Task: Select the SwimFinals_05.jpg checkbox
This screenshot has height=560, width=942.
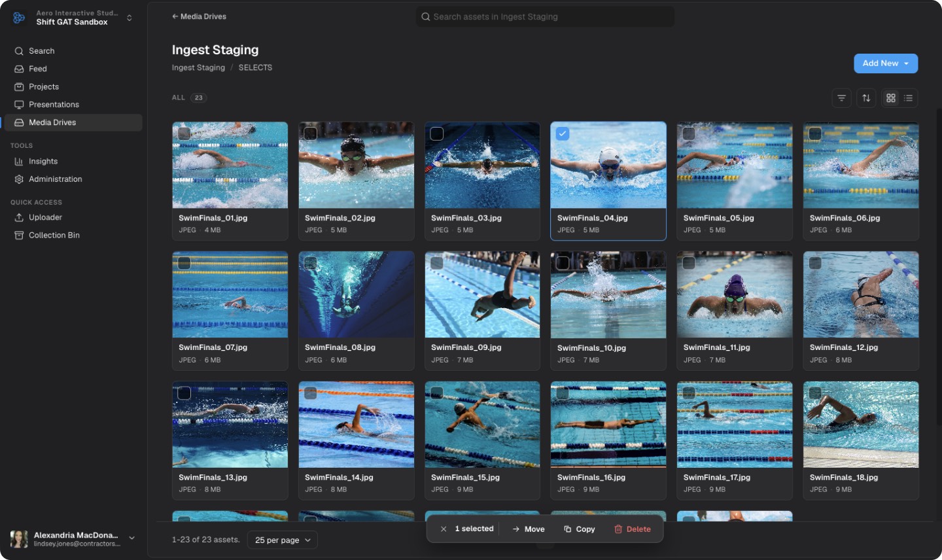Action: (x=689, y=133)
